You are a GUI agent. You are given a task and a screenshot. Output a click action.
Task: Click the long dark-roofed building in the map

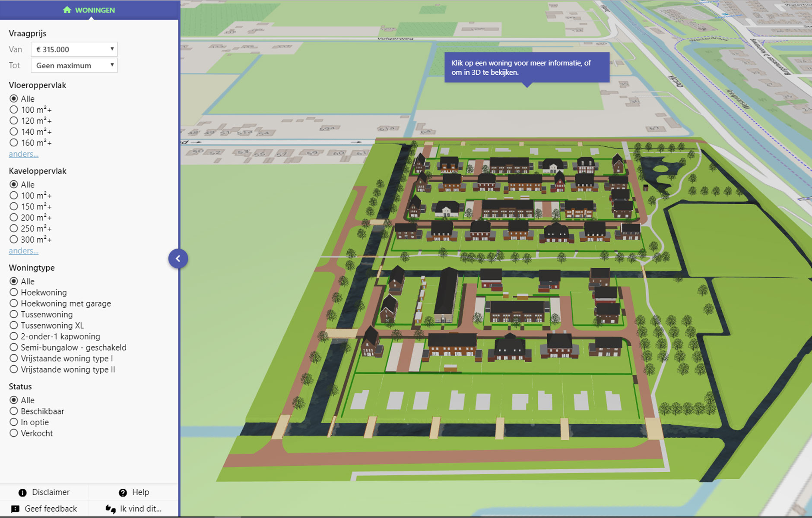pos(446,294)
